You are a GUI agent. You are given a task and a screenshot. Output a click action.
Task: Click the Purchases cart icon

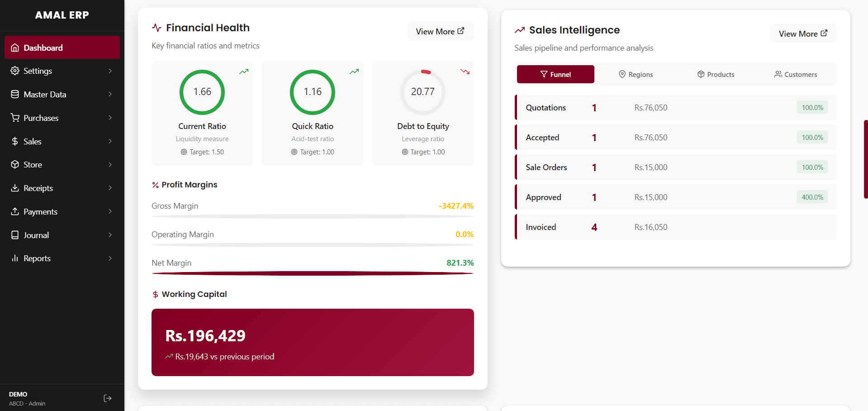[x=15, y=118]
